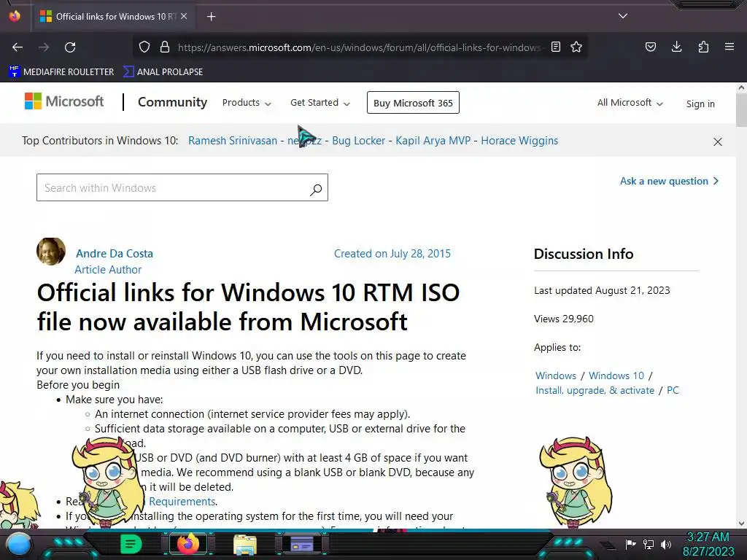Open the MEDIAFIRE ROULETTER bookmark
The width and height of the screenshot is (747, 560).
[x=61, y=72]
